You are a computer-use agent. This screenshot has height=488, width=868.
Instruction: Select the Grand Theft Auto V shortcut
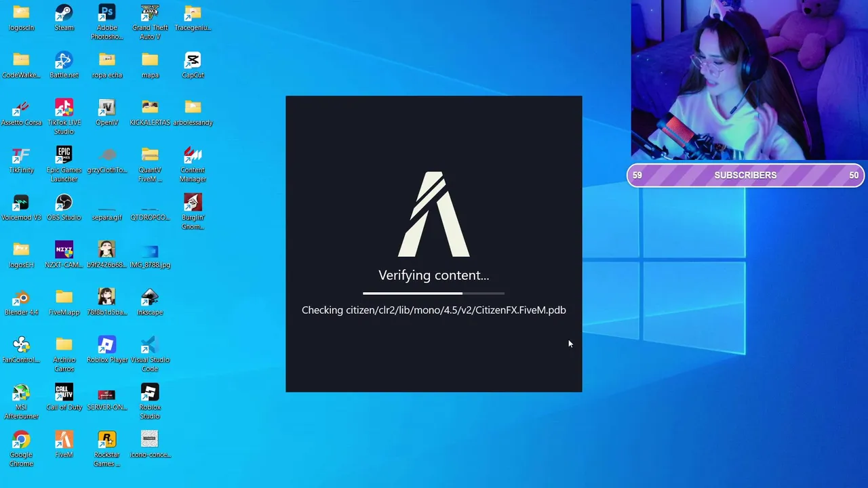150,22
